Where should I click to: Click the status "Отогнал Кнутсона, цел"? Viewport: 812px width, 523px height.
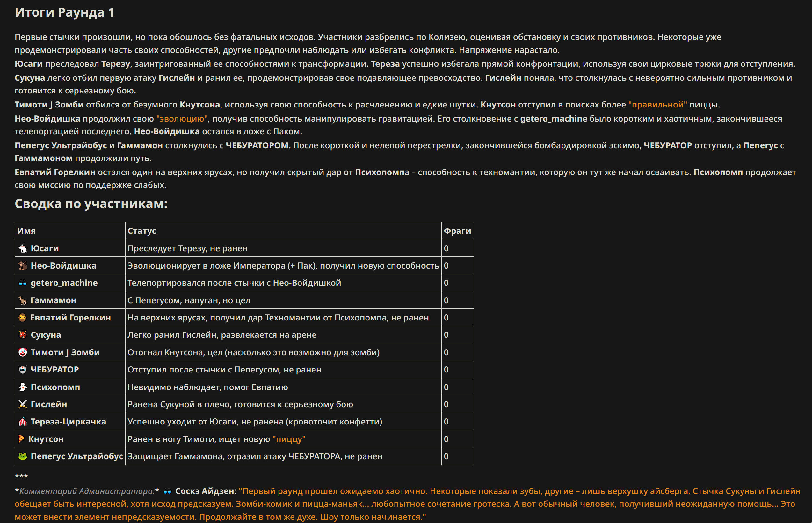(175, 352)
